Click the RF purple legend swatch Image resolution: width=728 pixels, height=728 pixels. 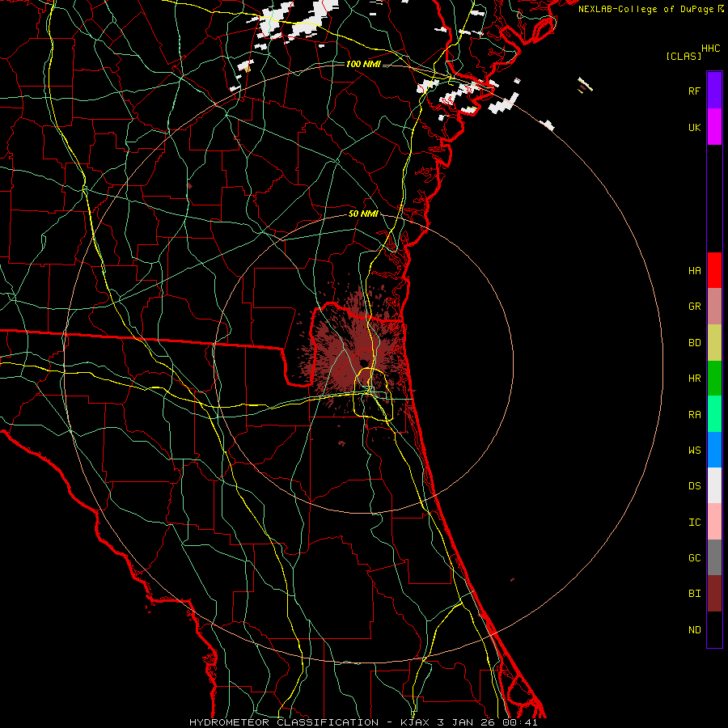[x=714, y=91]
